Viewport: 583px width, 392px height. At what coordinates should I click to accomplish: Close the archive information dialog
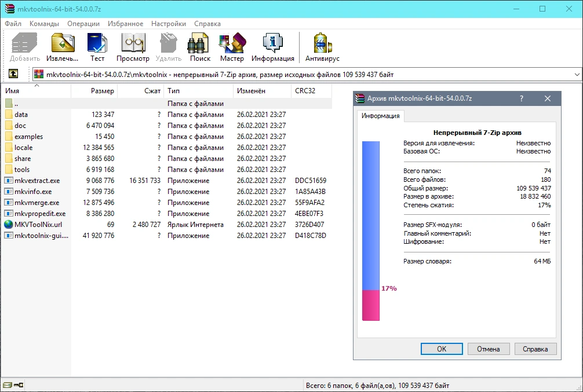point(548,98)
